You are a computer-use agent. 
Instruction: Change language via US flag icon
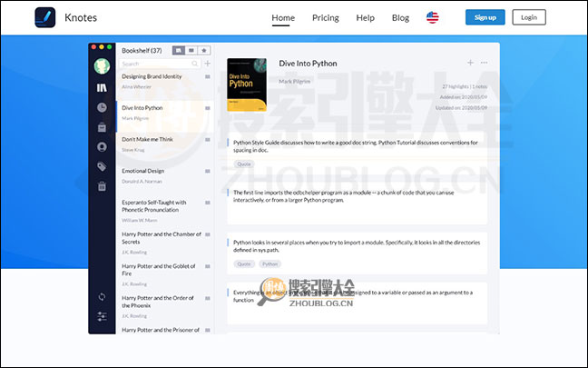432,17
